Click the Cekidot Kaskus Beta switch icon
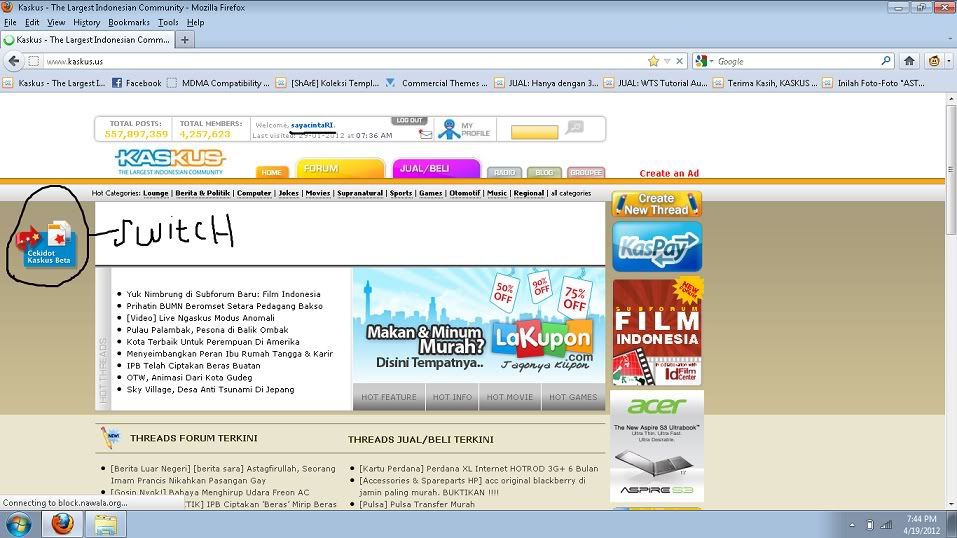 [x=48, y=243]
